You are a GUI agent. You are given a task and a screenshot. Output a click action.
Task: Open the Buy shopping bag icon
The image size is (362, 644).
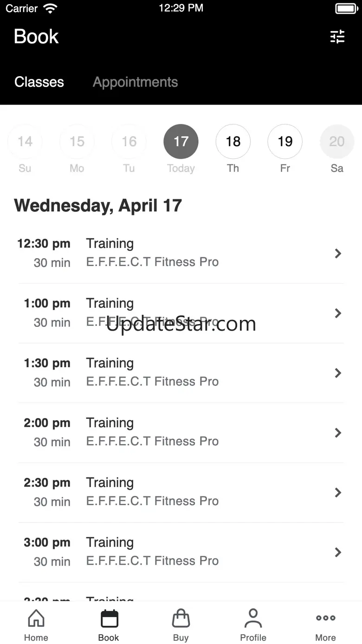(x=181, y=619)
